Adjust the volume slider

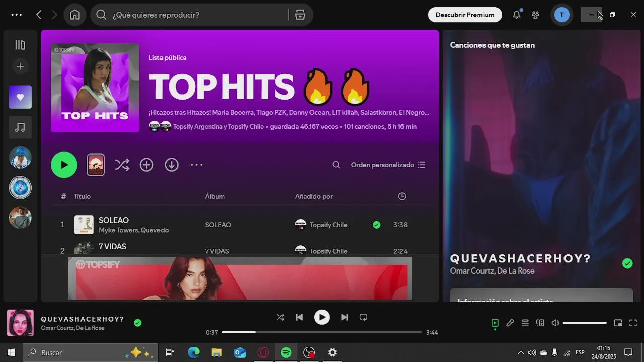click(585, 323)
